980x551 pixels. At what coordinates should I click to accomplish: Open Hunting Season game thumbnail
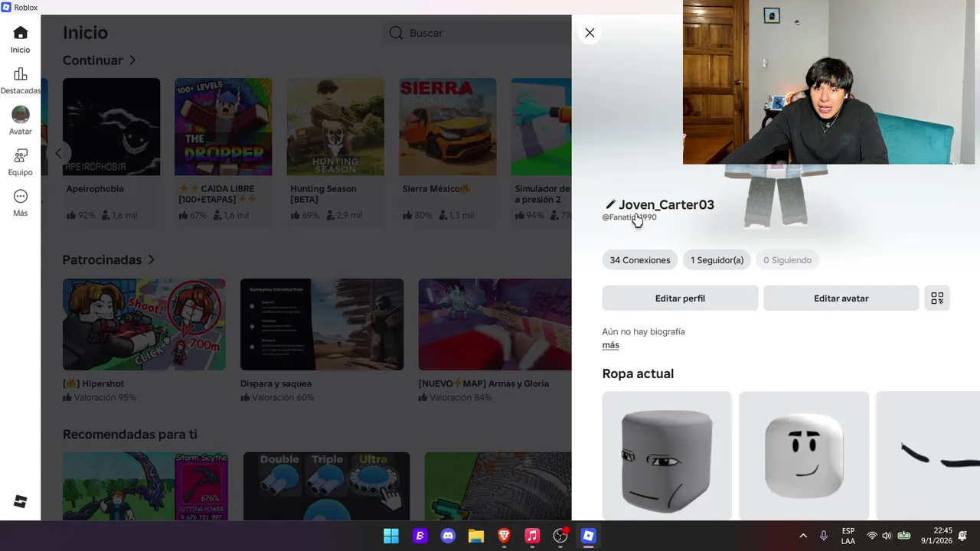(335, 127)
